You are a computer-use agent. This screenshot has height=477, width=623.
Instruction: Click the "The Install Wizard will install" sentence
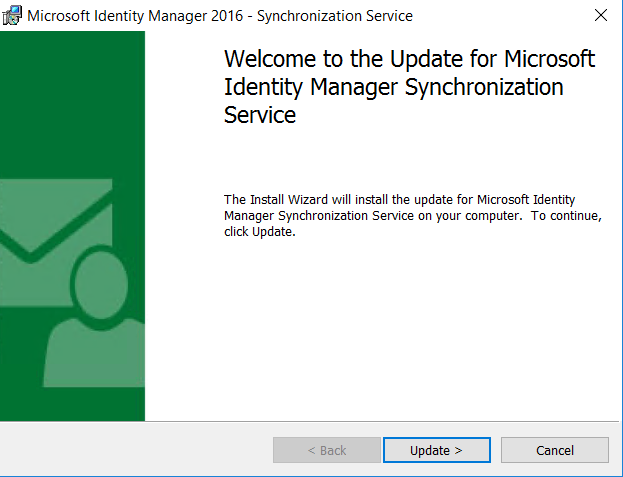click(320, 199)
